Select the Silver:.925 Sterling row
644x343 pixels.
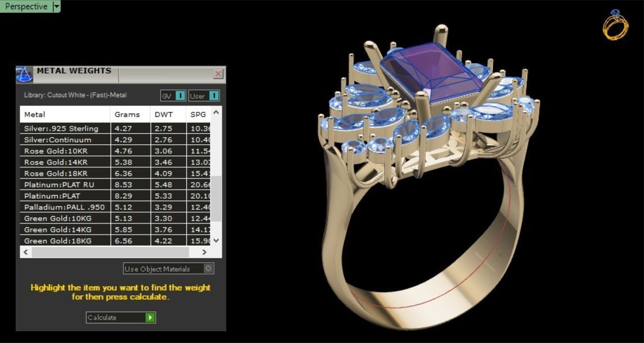(x=116, y=129)
